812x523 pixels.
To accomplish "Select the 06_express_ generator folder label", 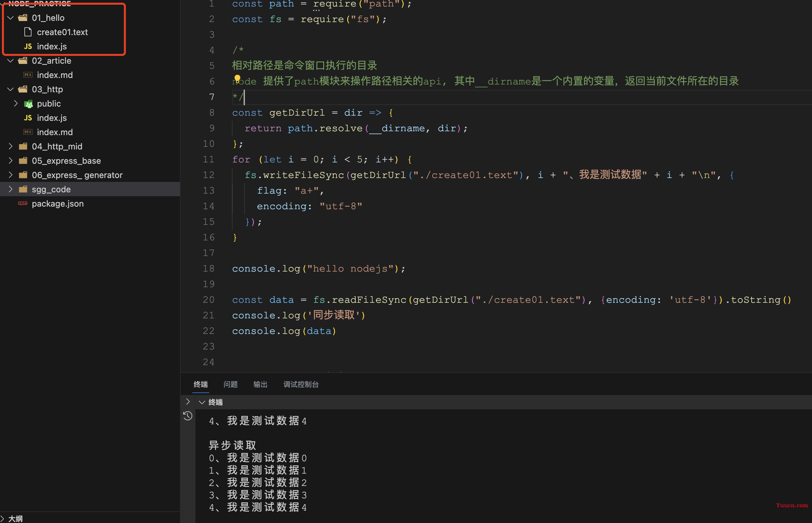I will (x=77, y=175).
